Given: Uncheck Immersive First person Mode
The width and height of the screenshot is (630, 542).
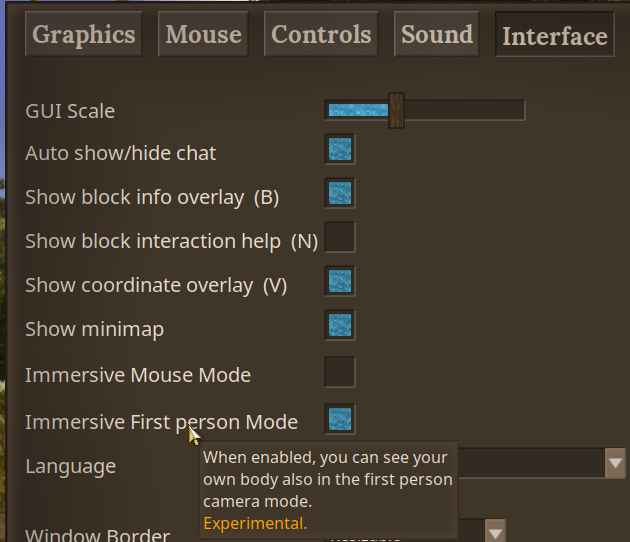Looking at the screenshot, I should [340, 418].
